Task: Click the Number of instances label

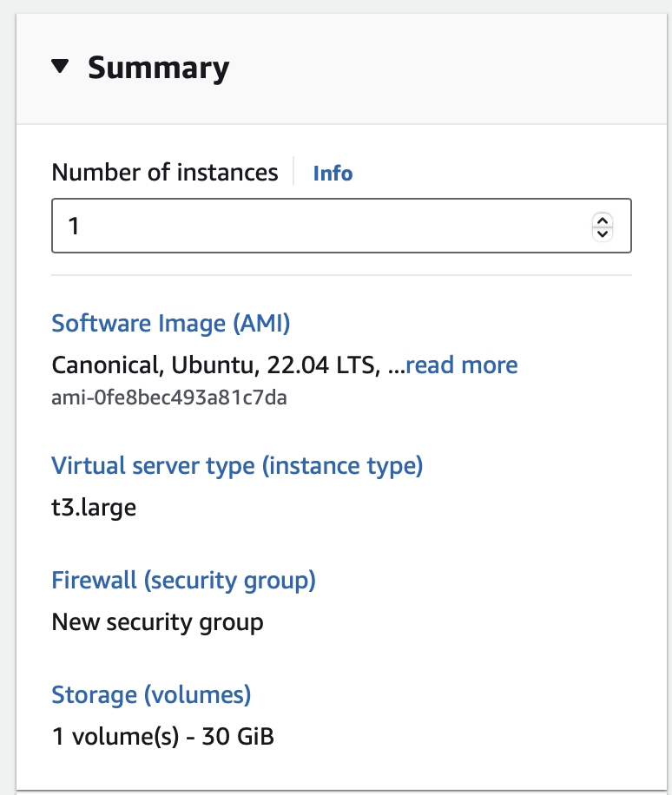Action: coord(165,173)
